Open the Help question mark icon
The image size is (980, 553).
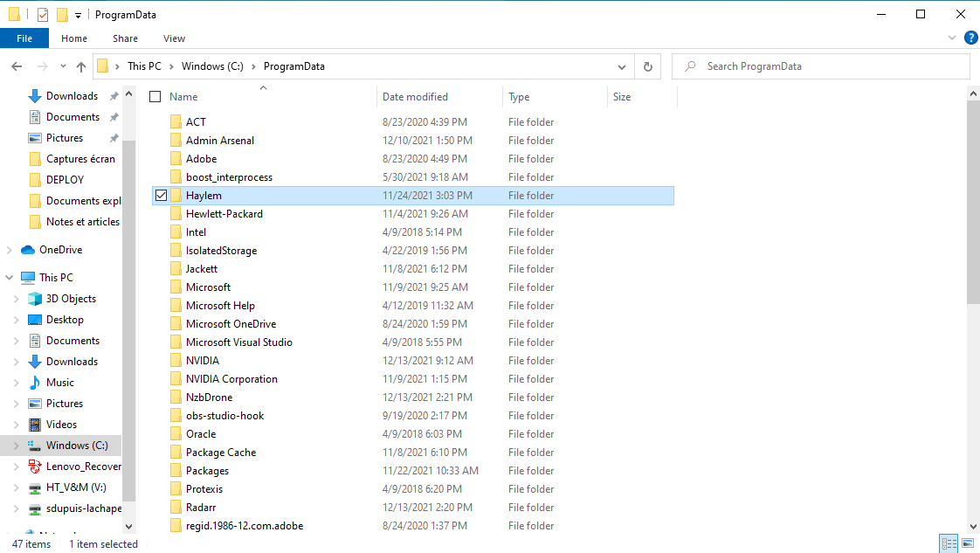click(970, 38)
